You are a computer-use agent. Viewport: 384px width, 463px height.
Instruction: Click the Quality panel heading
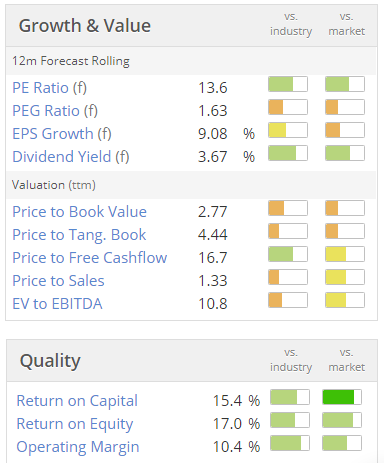[x=50, y=361]
